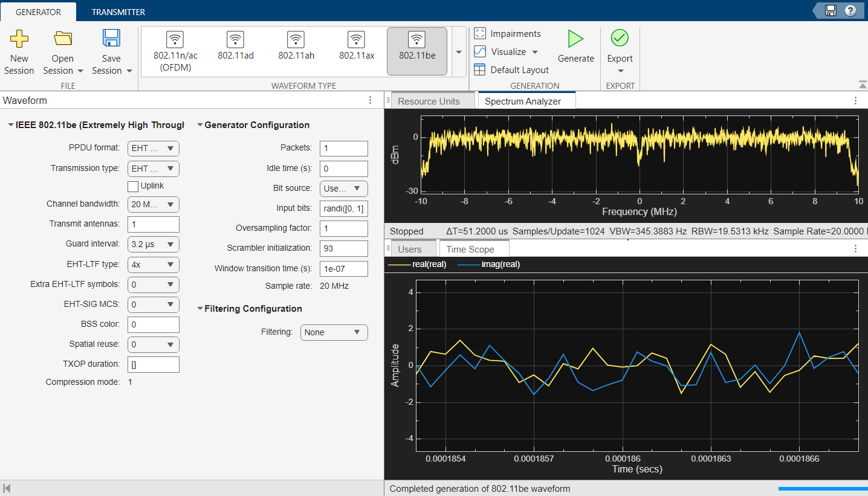Image resolution: width=868 pixels, height=496 pixels.
Task: Click the Save Session disk icon
Action: (x=111, y=39)
